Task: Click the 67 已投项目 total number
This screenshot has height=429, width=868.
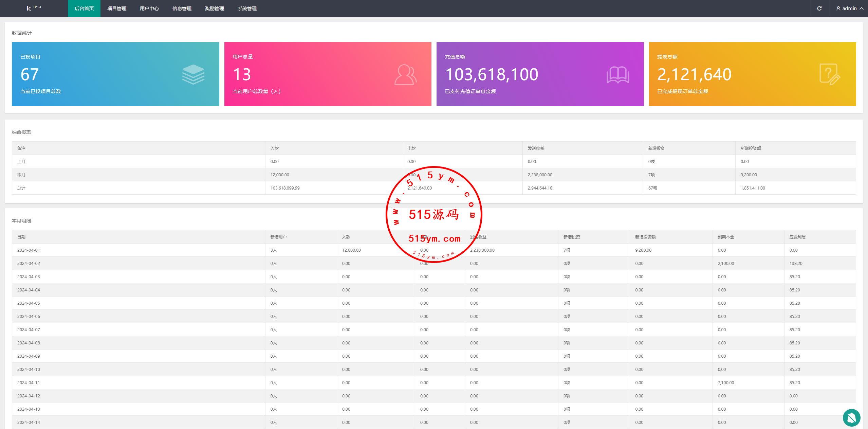Action: (x=30, y=74)
